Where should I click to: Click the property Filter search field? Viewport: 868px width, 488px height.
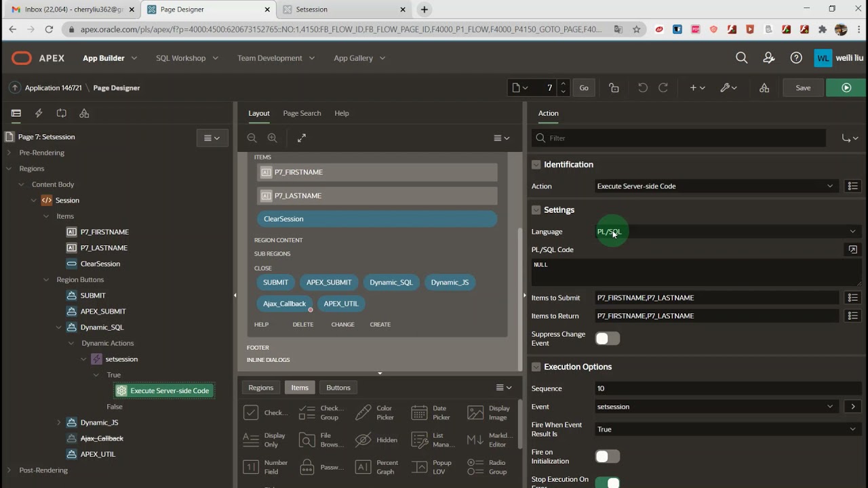click(679, 138)
